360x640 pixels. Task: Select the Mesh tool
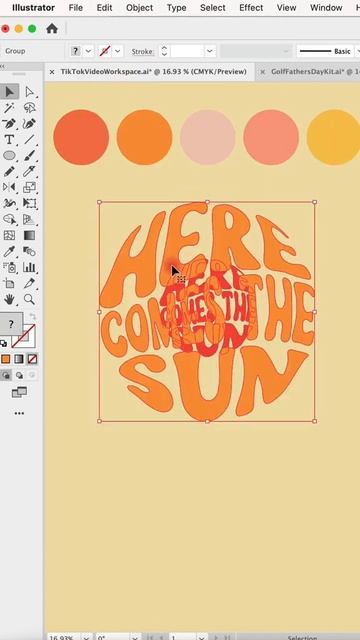click(9, 236)
